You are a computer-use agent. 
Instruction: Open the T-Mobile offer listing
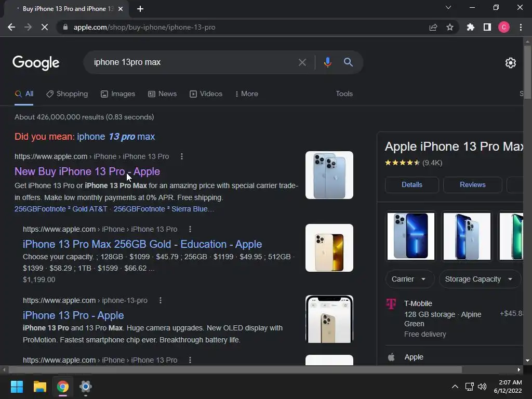[455, 318]
